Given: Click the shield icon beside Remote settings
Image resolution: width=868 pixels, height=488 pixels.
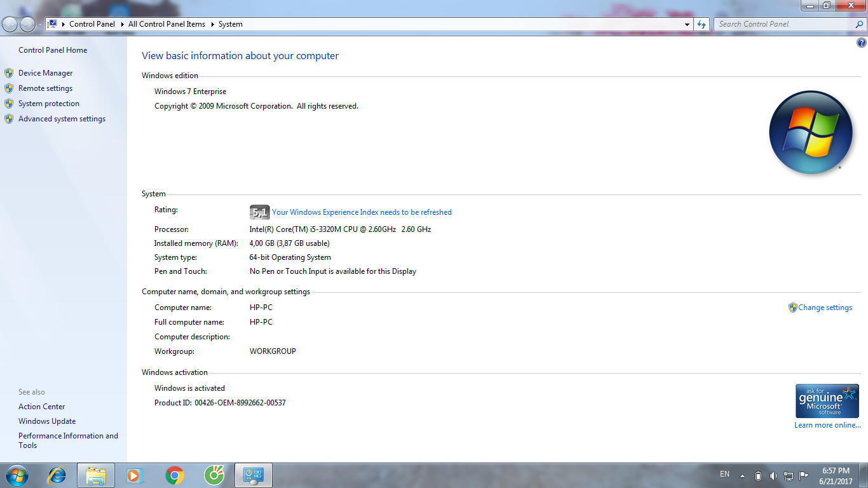Looking at the screenshot, I should (x=9, y=88).
